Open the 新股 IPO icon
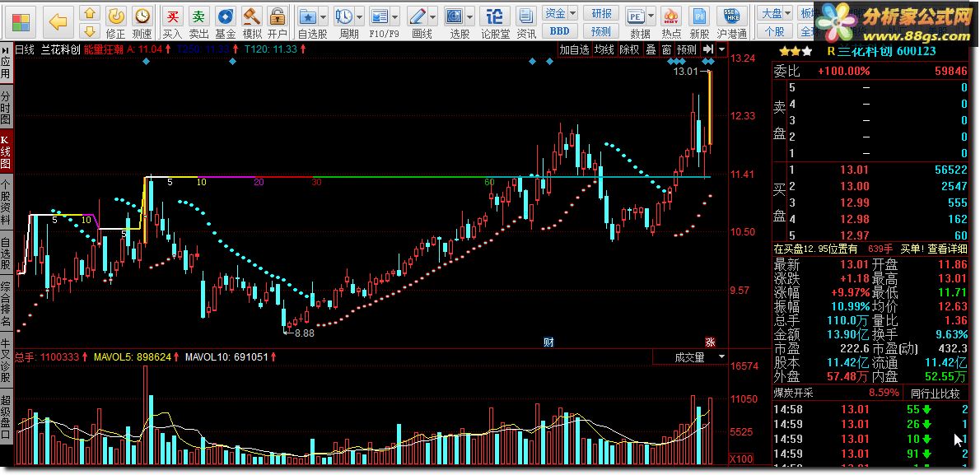980x475 pixels. (x=699, y=22)
